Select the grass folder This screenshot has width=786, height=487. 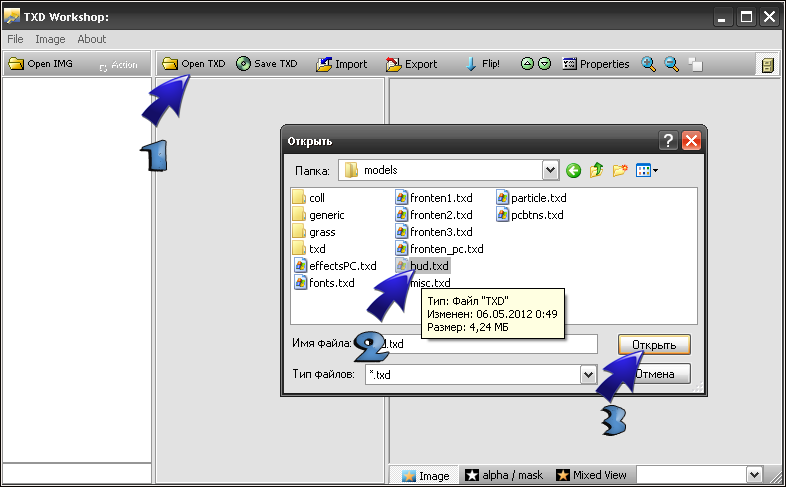pyautogui.click(x=314, y=232)
